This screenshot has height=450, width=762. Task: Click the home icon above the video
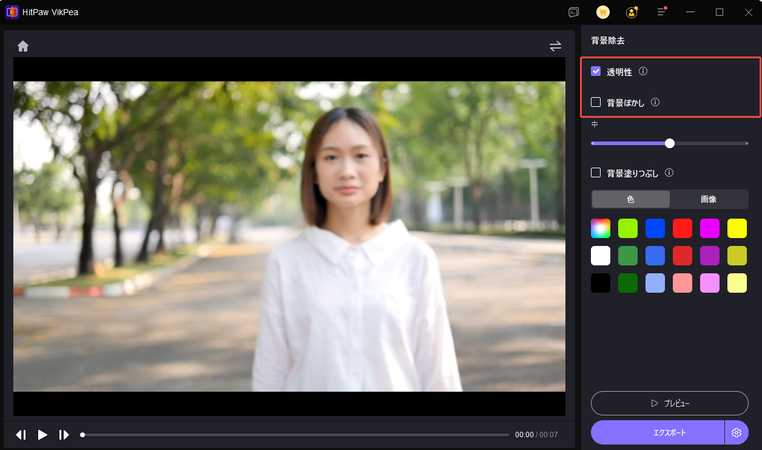point(23,46)
